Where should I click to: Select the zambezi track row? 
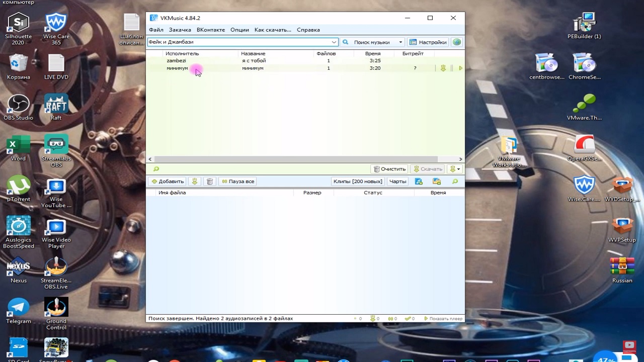252,61
